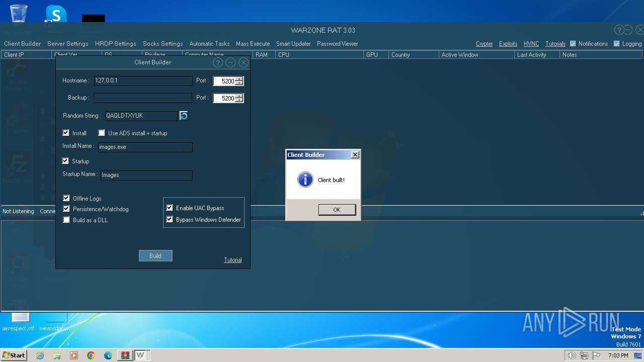Increase the Hostname port with up arrow

tap(239, 79)
